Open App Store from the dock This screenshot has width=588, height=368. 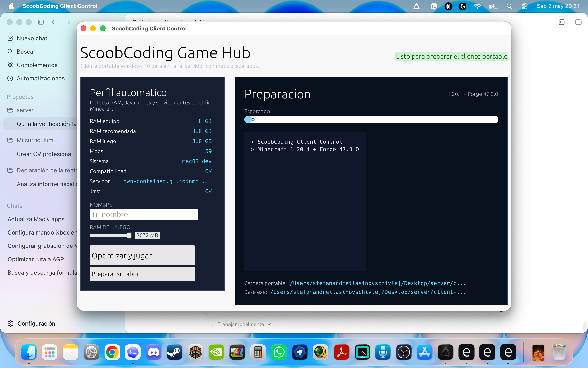[x=425, y=352]
